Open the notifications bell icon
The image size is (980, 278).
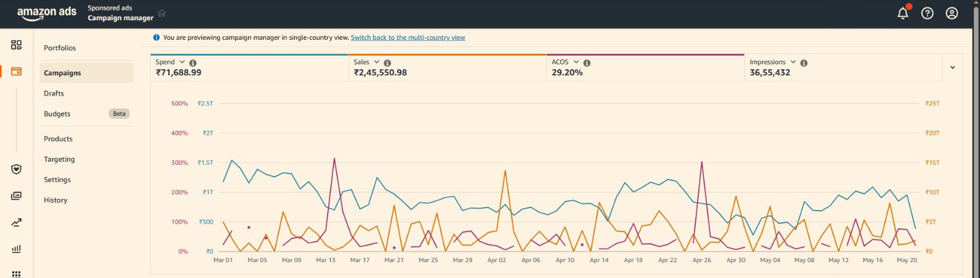point(903,13)
